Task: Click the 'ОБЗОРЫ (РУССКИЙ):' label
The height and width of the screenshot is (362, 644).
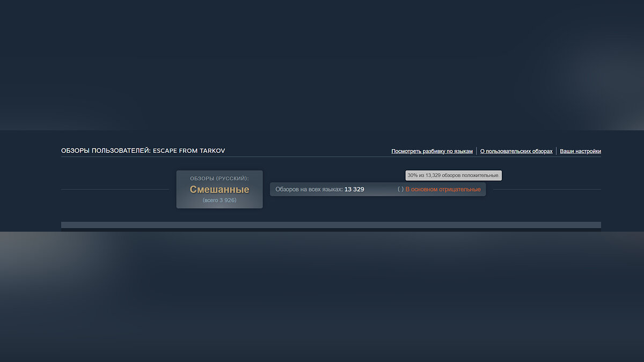Action: click(219, 178)
